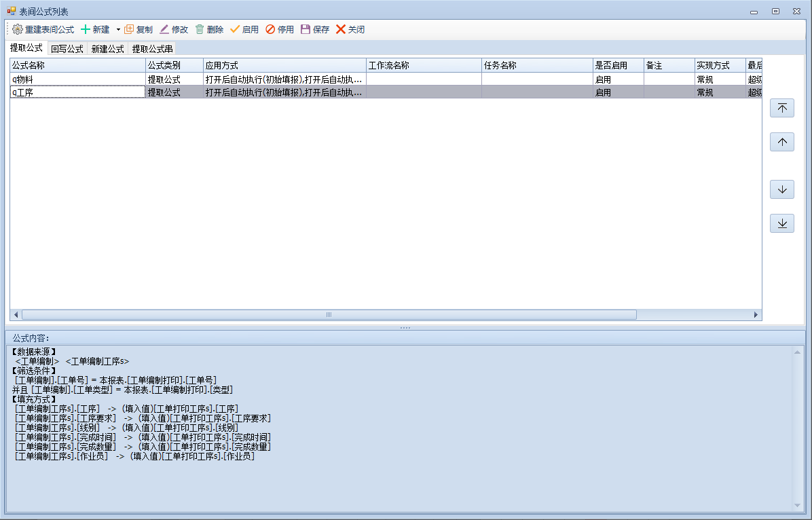Move selected formula up one row
Image resolution: width=812 pixels, height=520 pixels.
click(782, 142)
